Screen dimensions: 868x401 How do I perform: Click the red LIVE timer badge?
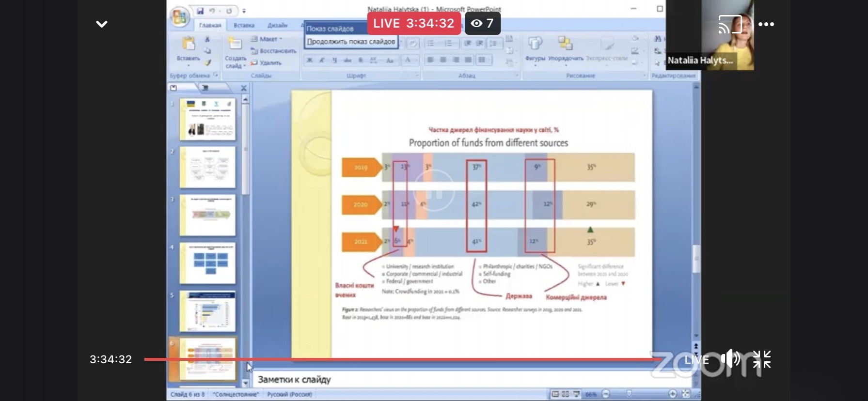(413, 23)
